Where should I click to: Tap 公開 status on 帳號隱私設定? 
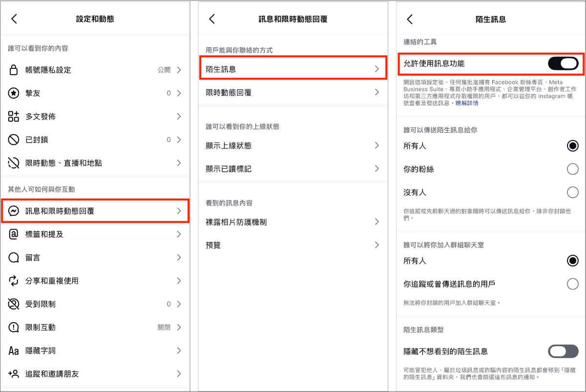coord(164,70)
